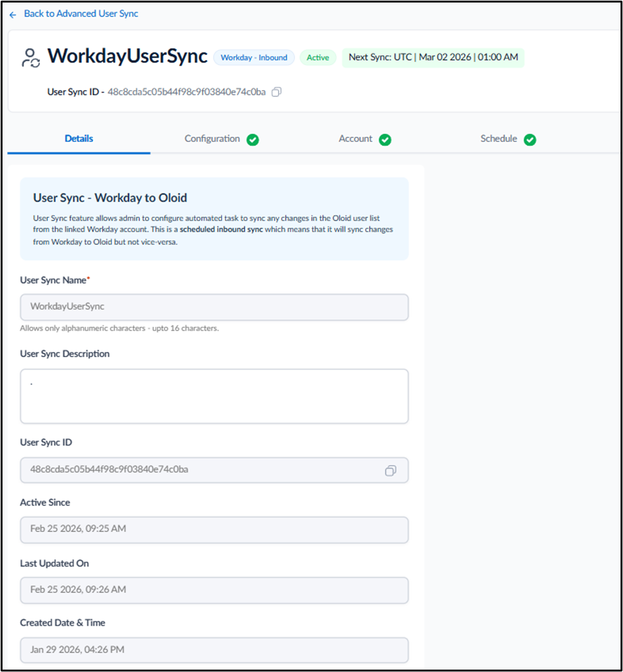
Task: Click the Workday - Inbound badge
Action: pos(254,58)
